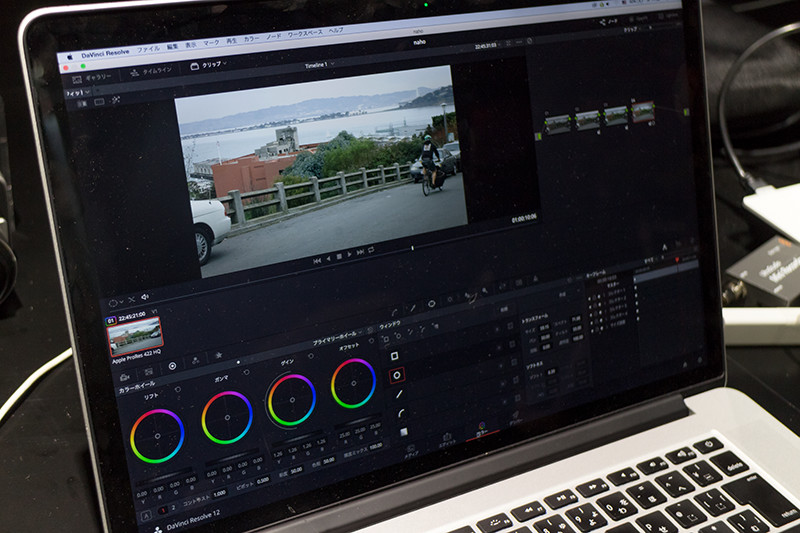This screenshot has height=533, width=800.
Task: Jump to the last frame
Action: pos(360,252)
